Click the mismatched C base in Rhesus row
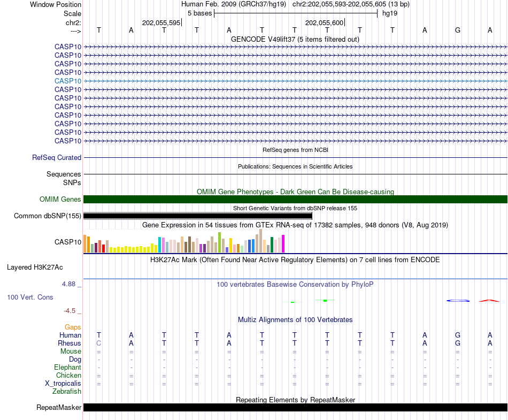Screen dimensions: 508x420 pos(99,343)
